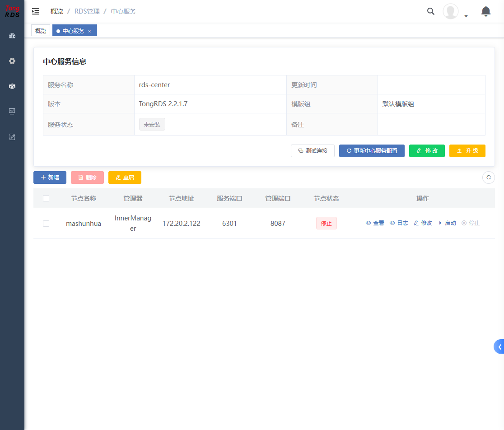
Task: Click the InnerManager cell
Action: coord(133,223)
